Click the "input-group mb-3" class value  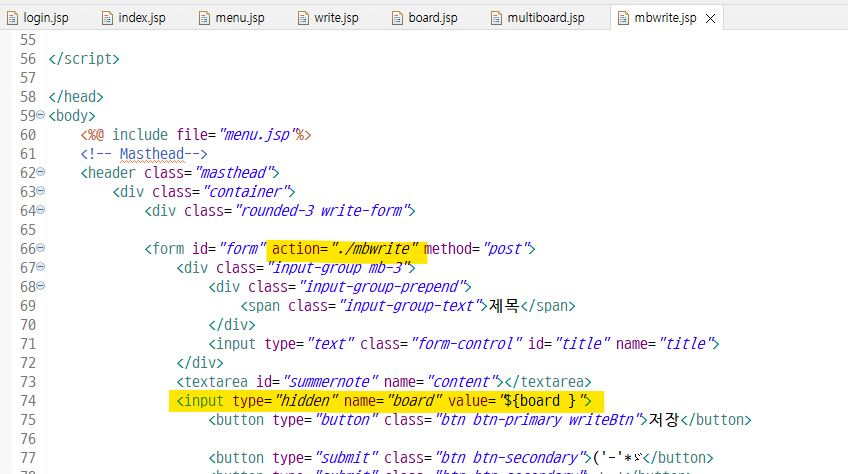point(337,268)
